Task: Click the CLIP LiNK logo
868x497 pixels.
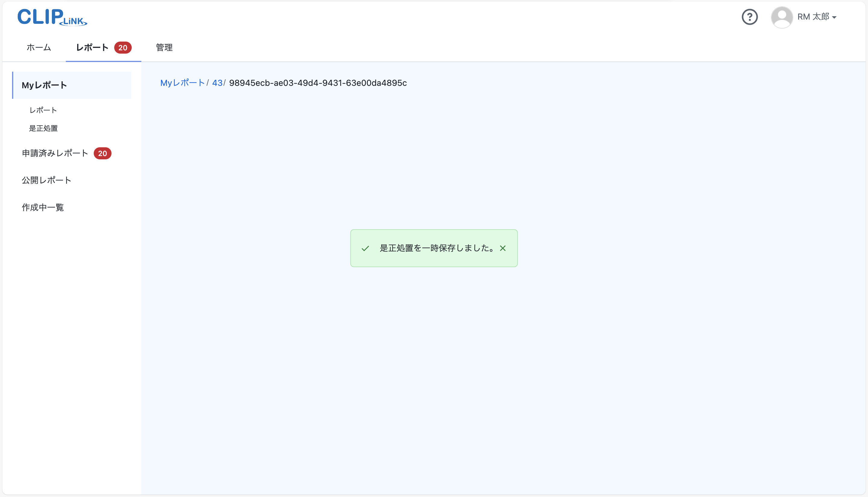Action: coord(52,17)
